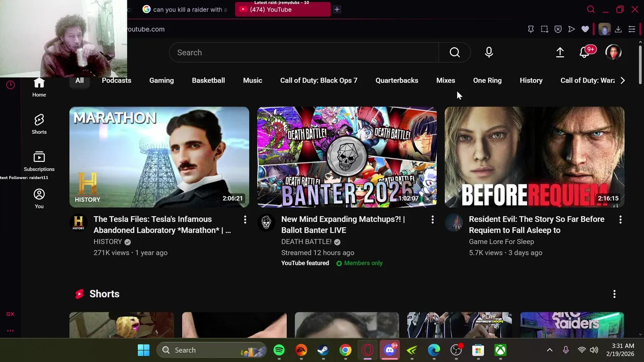Open 'The Tesla Files' video title

162,225
